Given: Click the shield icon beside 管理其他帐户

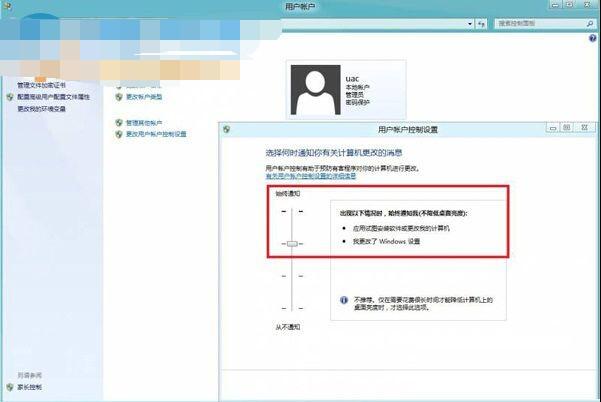Looking at the screenshot, I should tap(118, 122).
